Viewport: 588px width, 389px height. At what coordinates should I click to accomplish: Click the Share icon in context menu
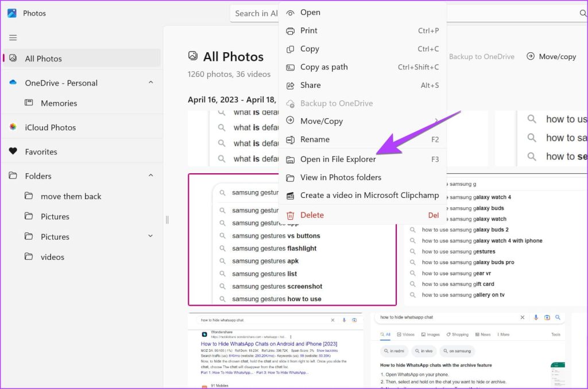click(x=290, y=85)
